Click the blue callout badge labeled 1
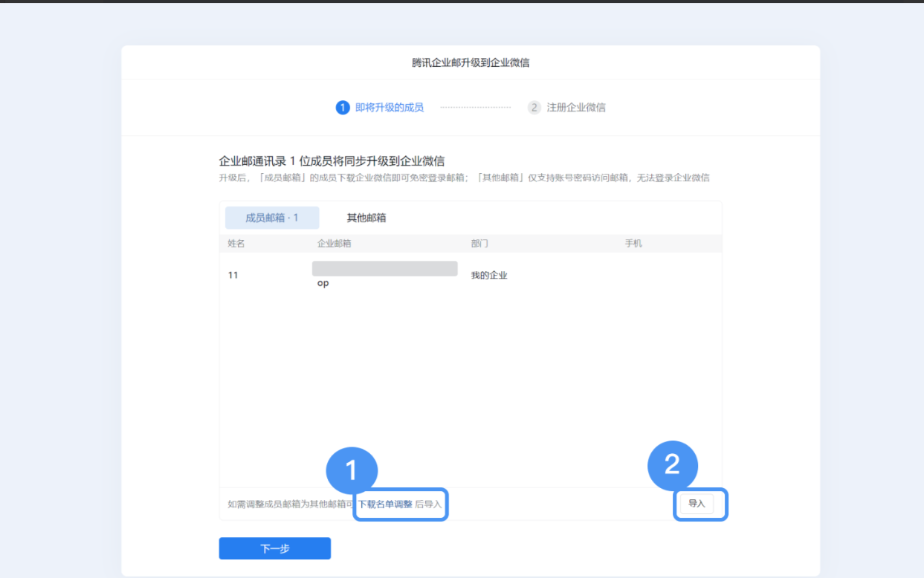Viewport: 924px width, 578px height. click(x=352, y=470)
